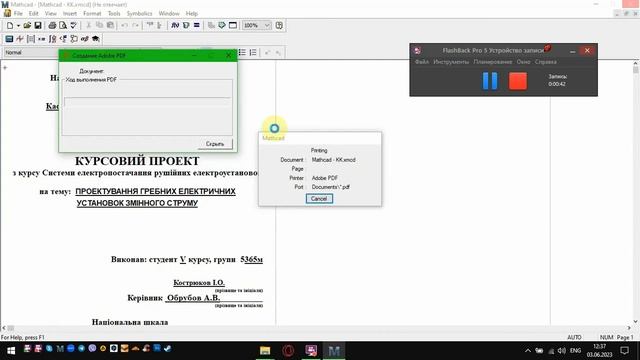Open the Windows Start menu
Image resolution: width=640 pixels, height=360 pixels.
click(11, 350)
